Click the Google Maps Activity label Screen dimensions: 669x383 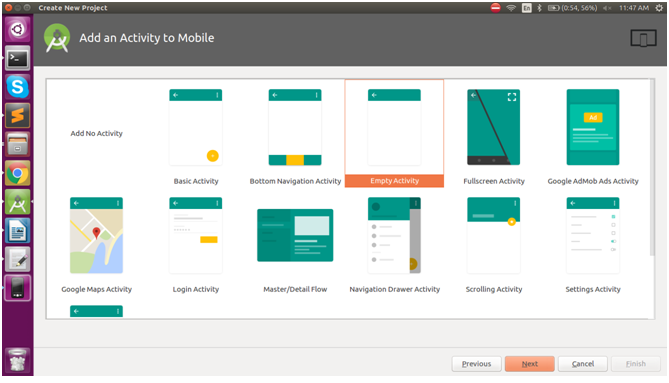96,289
